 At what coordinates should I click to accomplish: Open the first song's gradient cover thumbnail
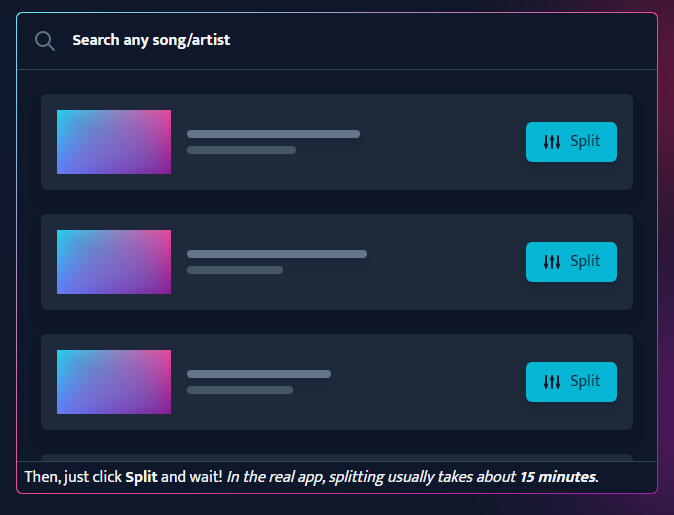[x=114, y=142]
